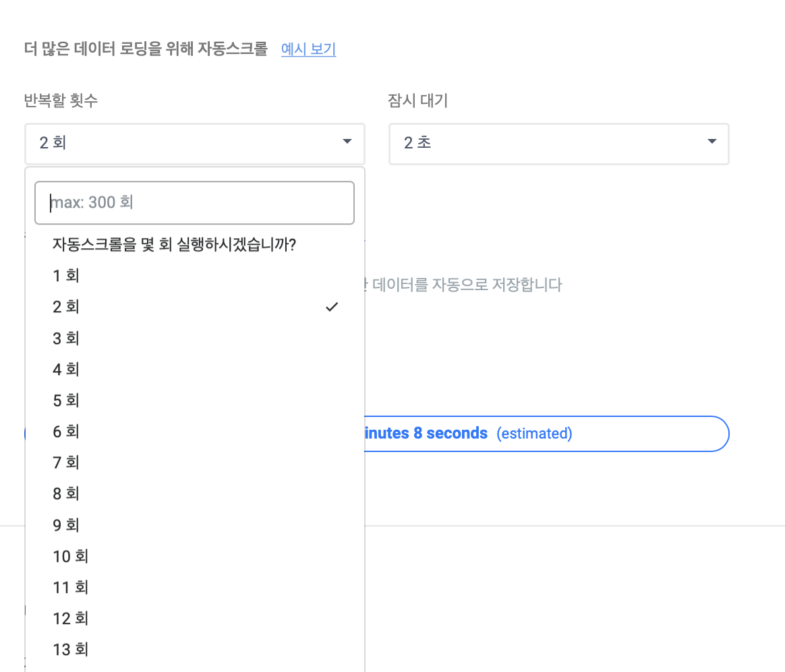Open the 반복할 횟수 dropdown arrow

347,142
